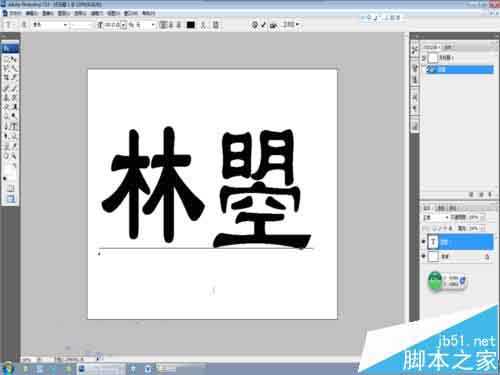Select the Rectangular Marquee tool
The image size is (500, 375).
pos(6,59)
